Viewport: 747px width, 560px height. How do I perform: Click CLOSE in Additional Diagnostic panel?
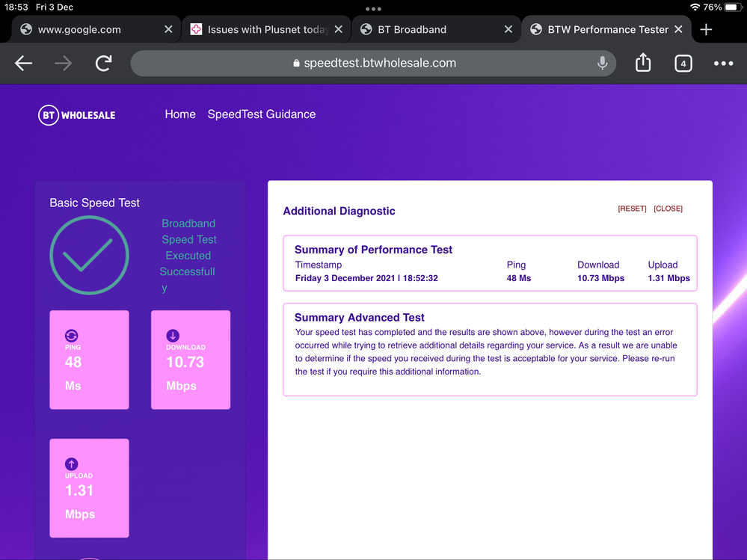pyautogui.click(x=668, y=209)
